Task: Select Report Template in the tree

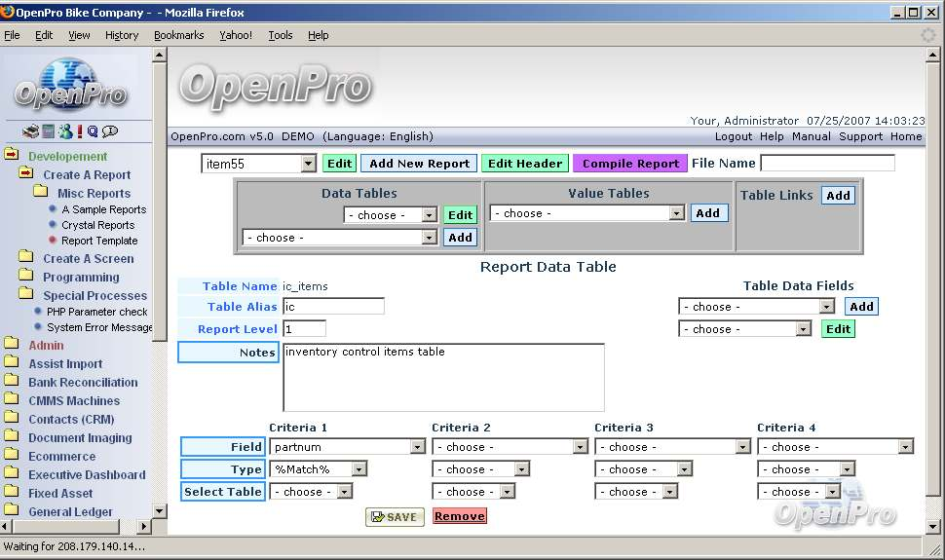Action: click(x=99, y=241)
